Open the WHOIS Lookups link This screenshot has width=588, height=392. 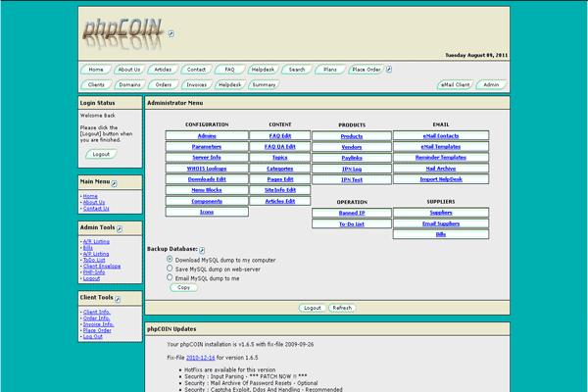pyautogui.click(x=207, y=169)
